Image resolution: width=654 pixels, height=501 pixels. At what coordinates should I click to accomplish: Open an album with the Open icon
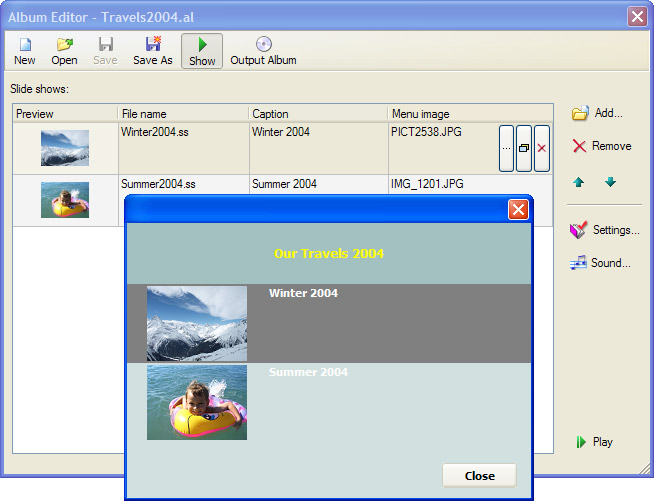pyautogui.click(x=64, y=44)
